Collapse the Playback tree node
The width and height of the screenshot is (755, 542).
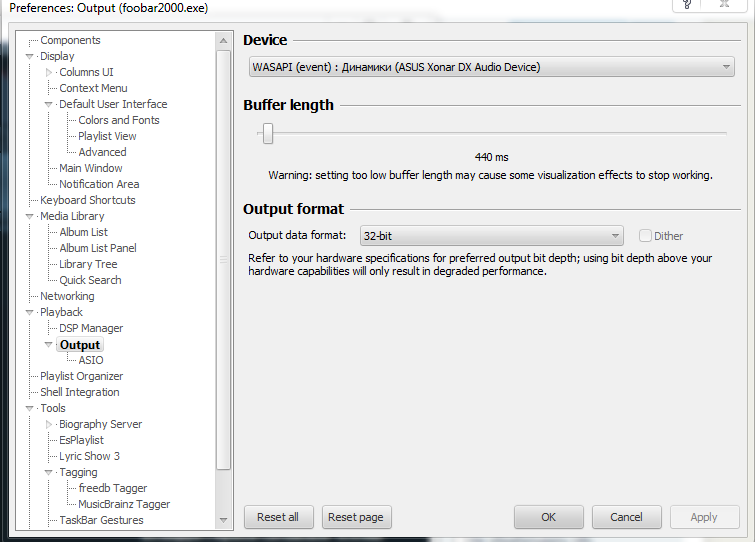(x=29, y=312)
